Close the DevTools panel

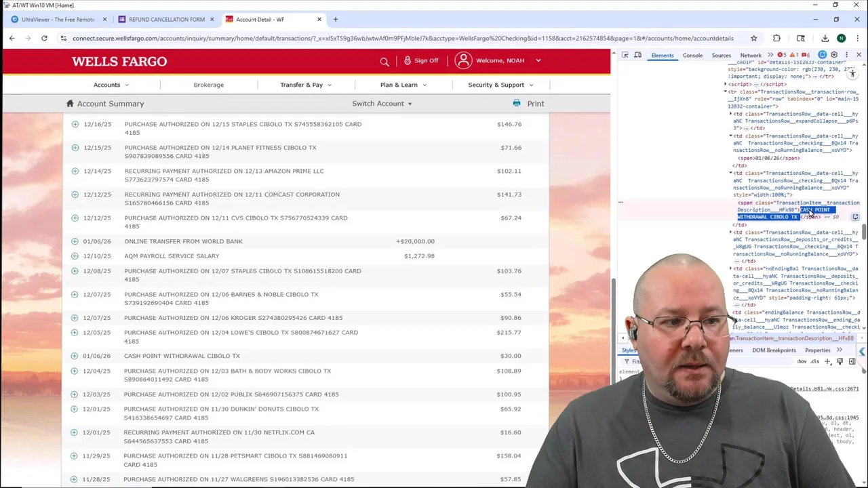(x=859, y=55)
